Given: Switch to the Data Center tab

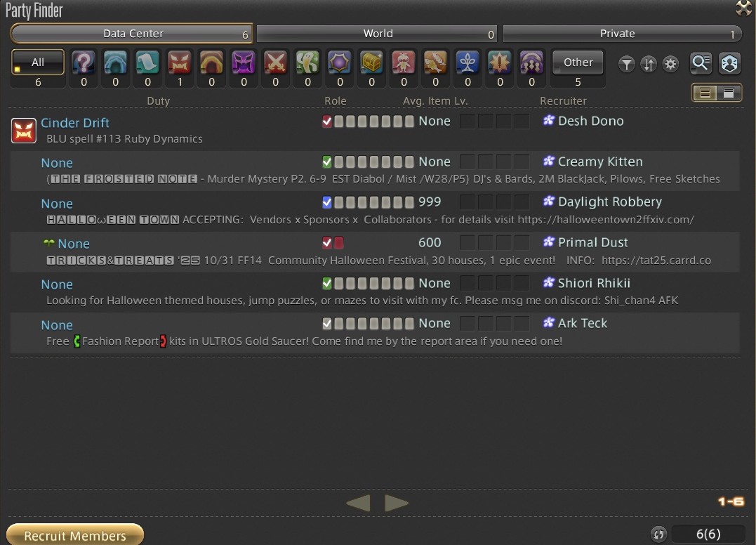Looking at the screenshot, I should [132, 34].
